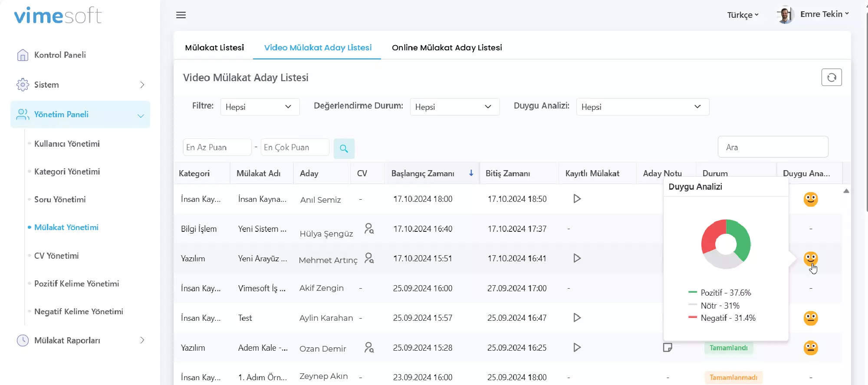Click table scrollbar up arrow
This screenshot has width=868, height=385.
[846, 191]
